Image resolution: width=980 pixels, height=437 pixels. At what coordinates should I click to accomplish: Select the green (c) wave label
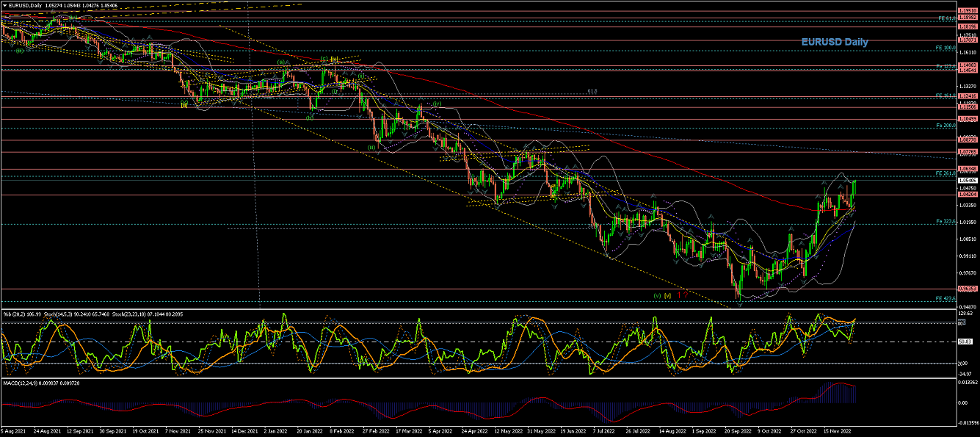323,59
